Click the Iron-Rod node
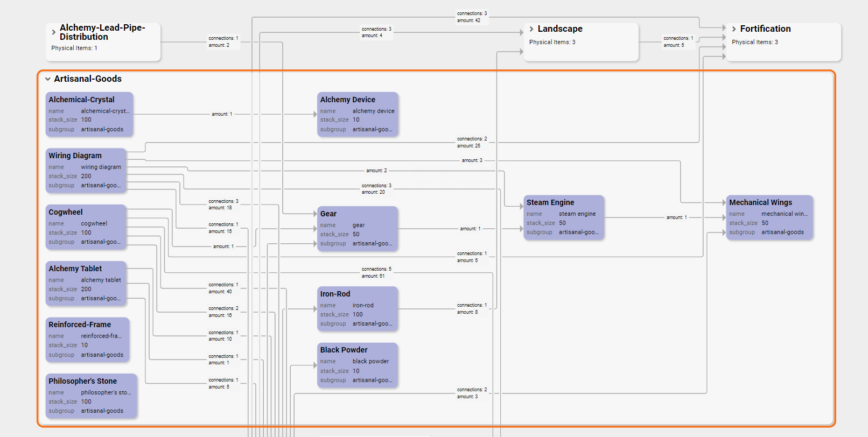Viewport: 868px width, 437px height. tap(358, 308)
